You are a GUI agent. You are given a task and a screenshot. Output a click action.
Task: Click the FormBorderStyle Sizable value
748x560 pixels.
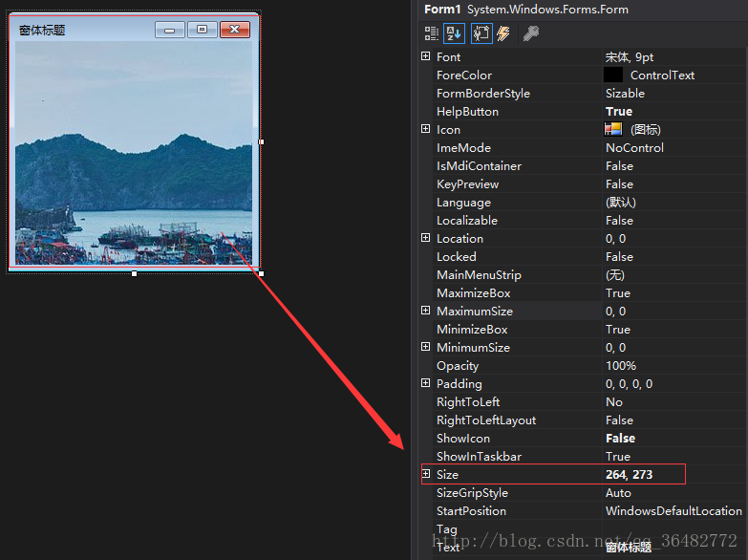pos(625,94)
